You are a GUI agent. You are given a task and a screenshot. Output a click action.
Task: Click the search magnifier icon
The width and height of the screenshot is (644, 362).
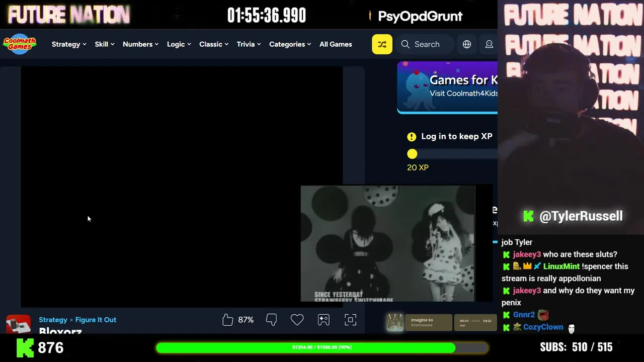(x=406, y=44)
